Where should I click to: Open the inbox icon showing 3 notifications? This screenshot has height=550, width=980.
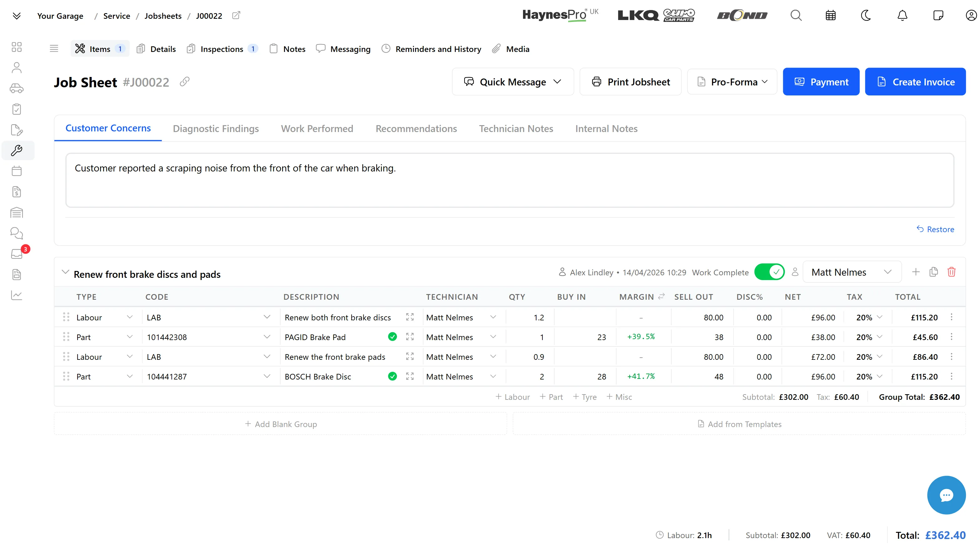[17, 253]
